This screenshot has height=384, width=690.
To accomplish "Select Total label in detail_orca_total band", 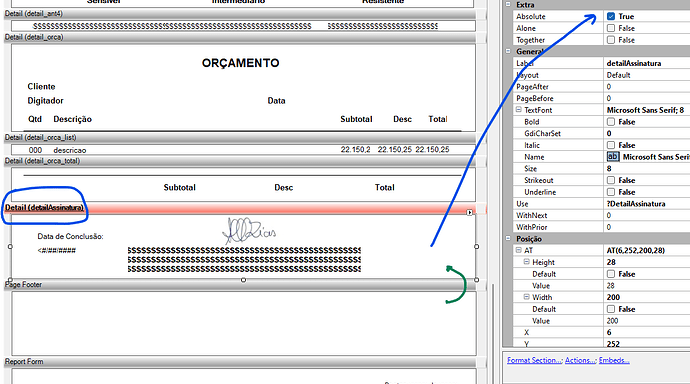I will 385,187.
